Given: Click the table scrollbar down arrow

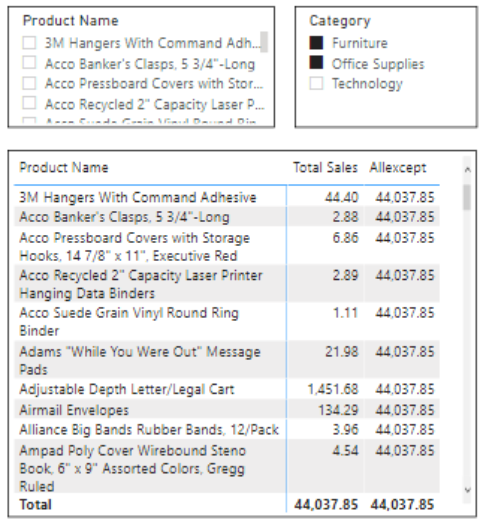Looking at the screenshot, I should pyautogui.click(x=467, y=490).
